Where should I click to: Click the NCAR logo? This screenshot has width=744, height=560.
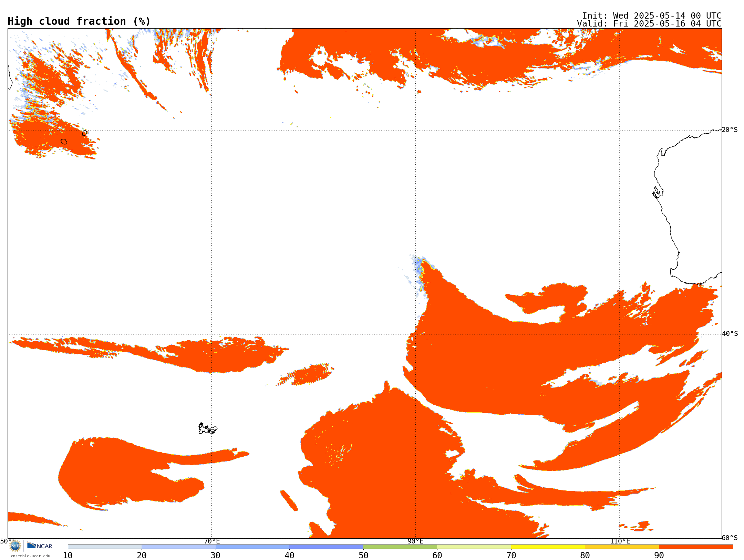40,546
